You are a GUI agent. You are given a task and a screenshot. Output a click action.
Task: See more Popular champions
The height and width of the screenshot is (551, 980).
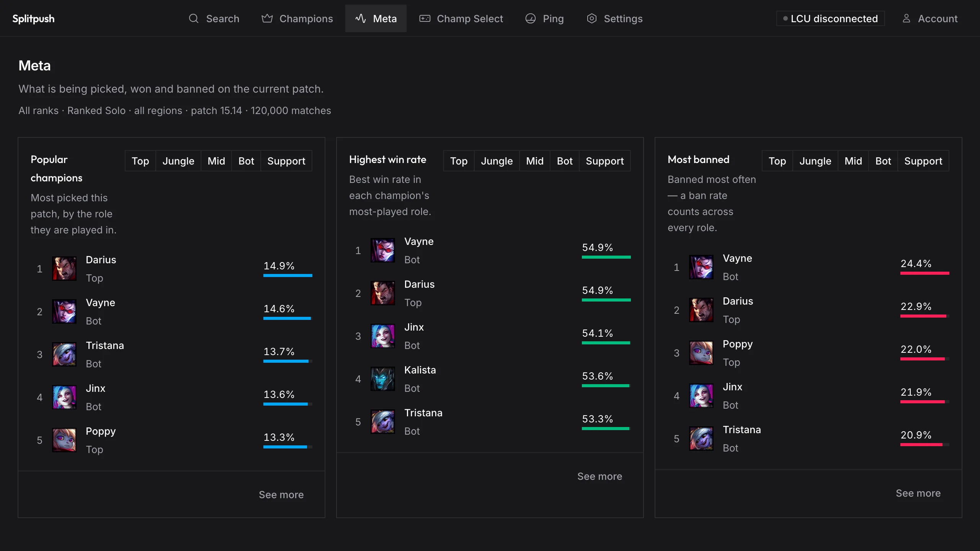click(281, 494)
